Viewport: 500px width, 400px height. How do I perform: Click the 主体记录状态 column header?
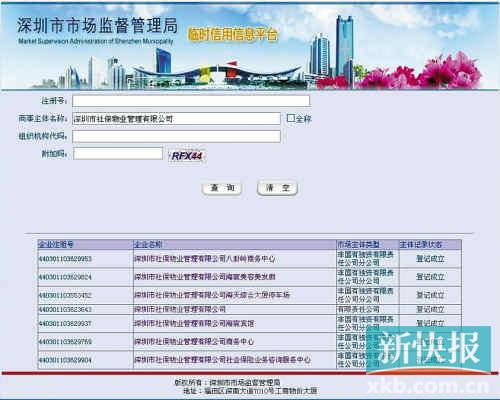tap(421, 244)
